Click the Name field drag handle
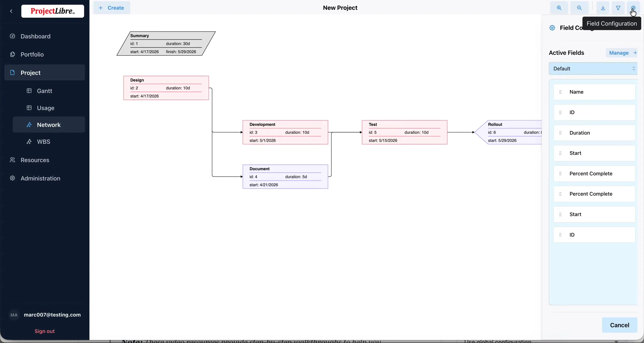 coord(560,92)
